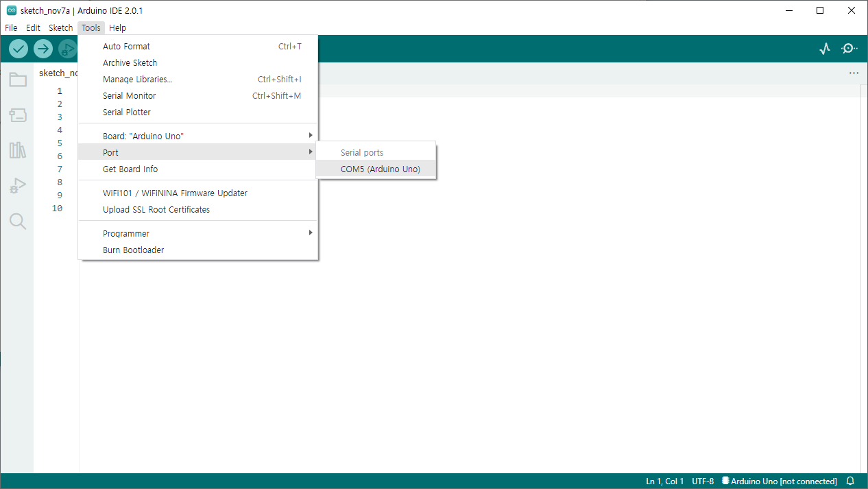Click the Verify checkmark button
The height and width of the screenshot is (489, 868).
click(x=19, y=49)
